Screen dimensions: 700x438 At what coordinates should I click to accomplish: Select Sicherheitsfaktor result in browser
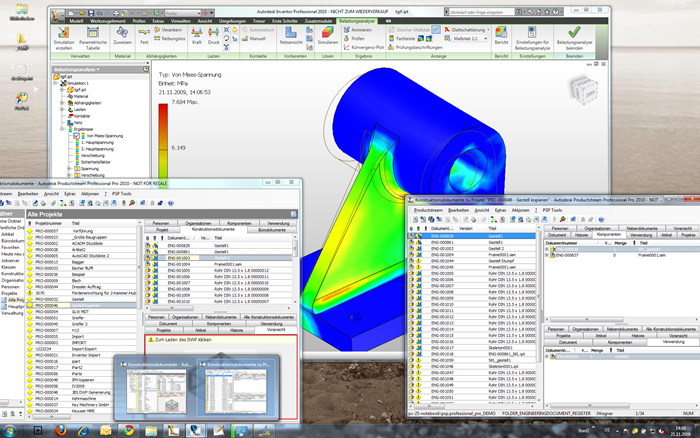click(x=96, y=162)
